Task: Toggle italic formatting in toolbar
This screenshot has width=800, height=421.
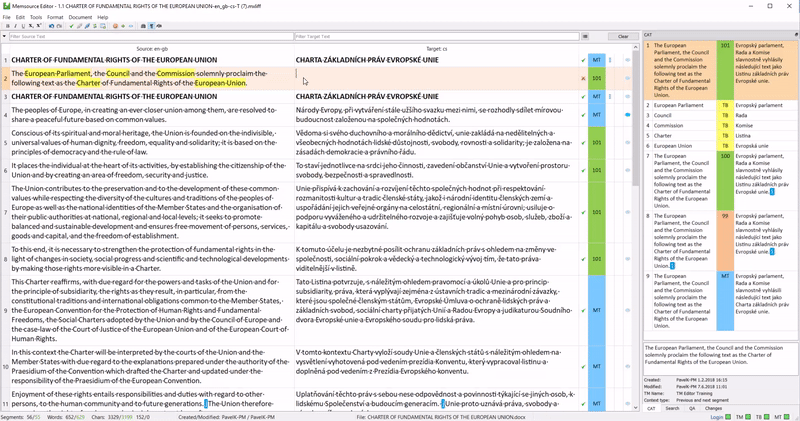Action: point(15,26)
